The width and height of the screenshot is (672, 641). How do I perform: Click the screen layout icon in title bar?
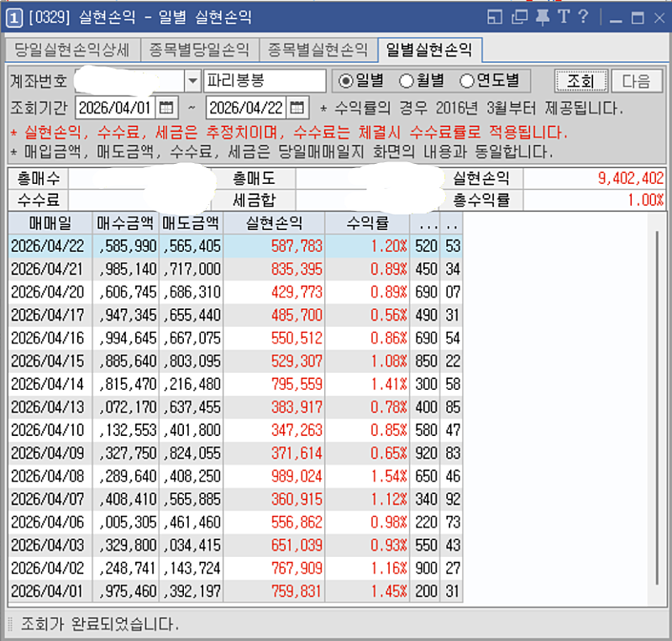coord(495,17)
